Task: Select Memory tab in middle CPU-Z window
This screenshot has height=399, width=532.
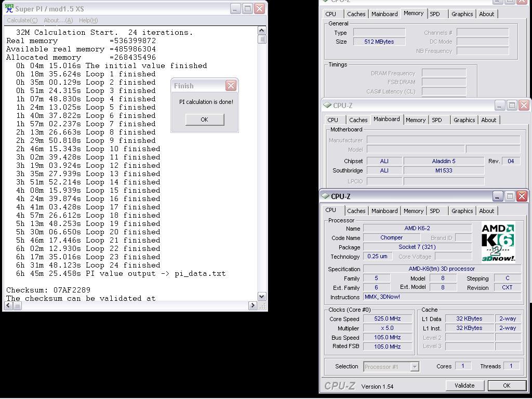Action: [x=415, y=120]
